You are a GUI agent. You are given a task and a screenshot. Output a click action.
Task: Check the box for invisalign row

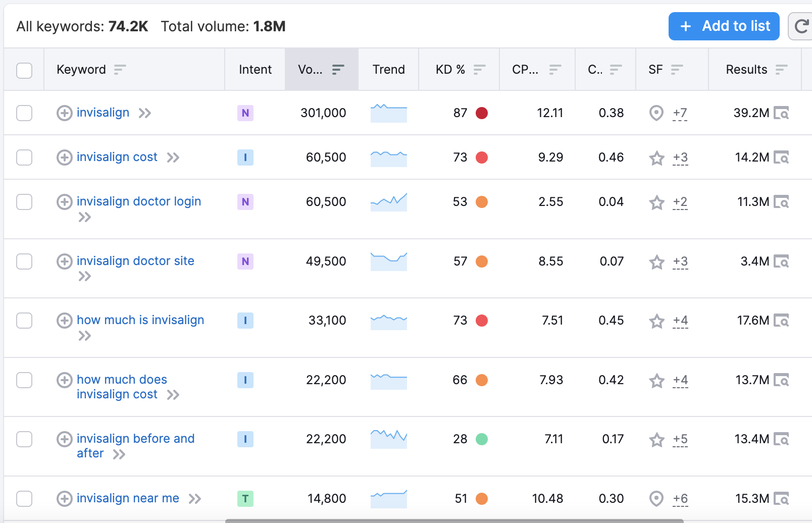[24, 113]
